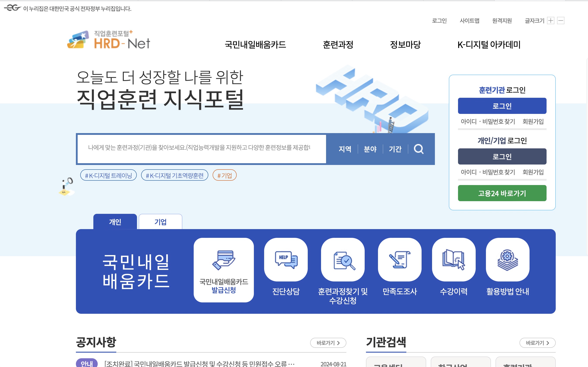
Task: Click the 진단상담 HELP chat icon
Action: click(x=286, y=260)
